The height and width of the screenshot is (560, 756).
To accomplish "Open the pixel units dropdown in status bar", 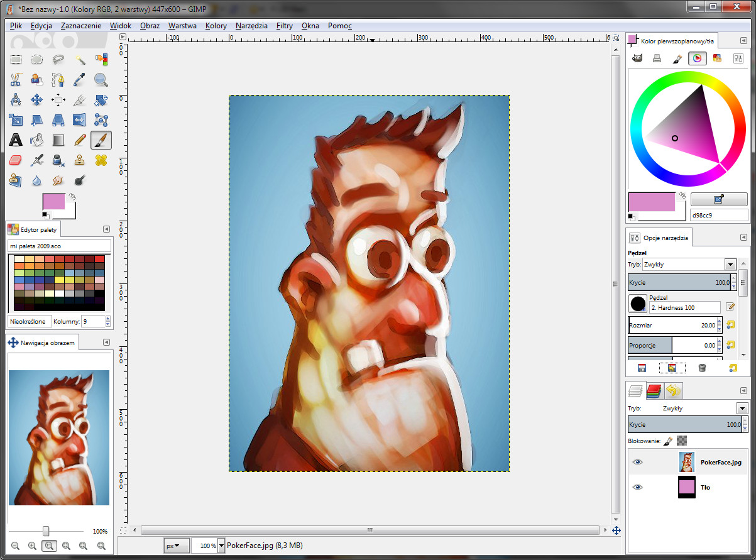I will [177, 545].
